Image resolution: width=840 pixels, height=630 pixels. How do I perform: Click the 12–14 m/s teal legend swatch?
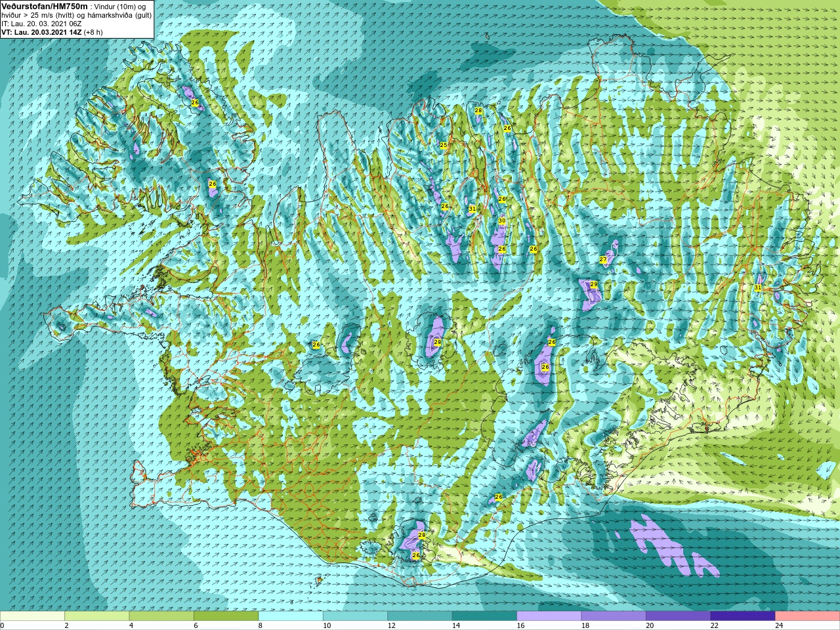coord(420,616)
